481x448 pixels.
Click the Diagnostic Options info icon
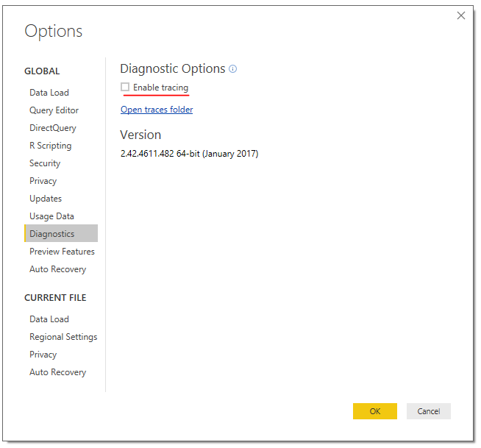point(233,68)
